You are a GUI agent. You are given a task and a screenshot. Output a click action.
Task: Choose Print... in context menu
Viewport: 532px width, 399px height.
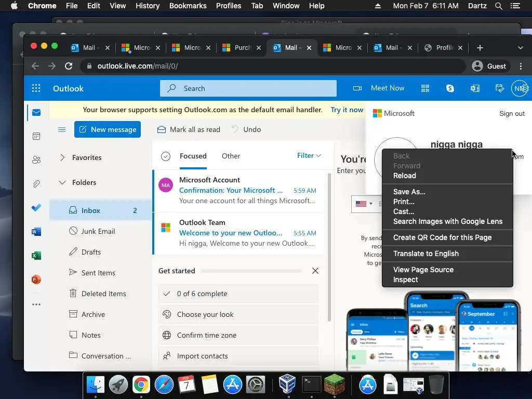[x=447, y=202]
